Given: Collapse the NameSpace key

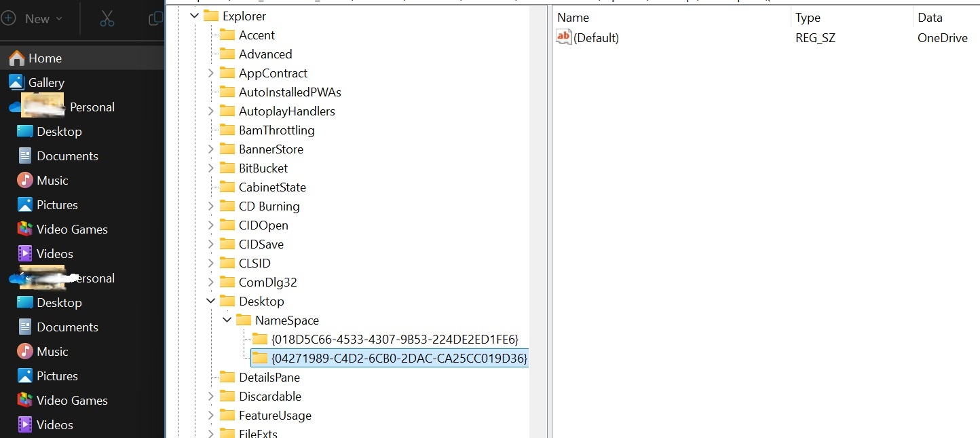Looking at the screenshot, I should coord(227,320).
